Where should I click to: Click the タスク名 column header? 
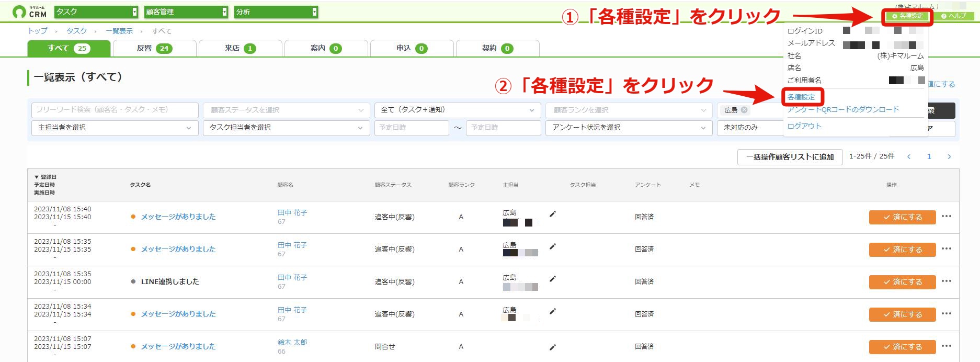point(140,185)
